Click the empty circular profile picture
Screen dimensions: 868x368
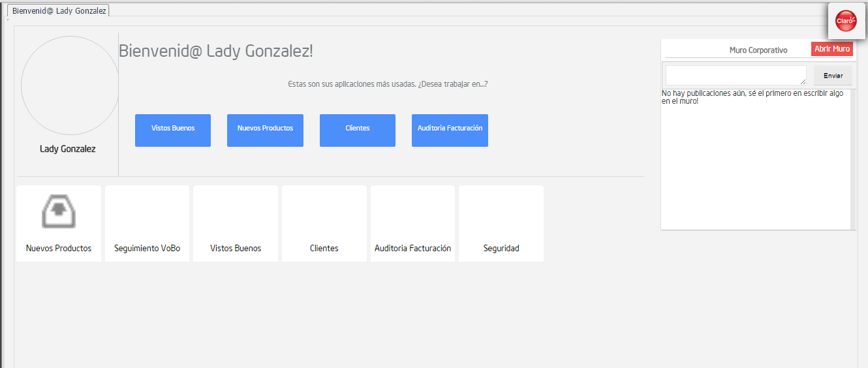click(70, 85)
